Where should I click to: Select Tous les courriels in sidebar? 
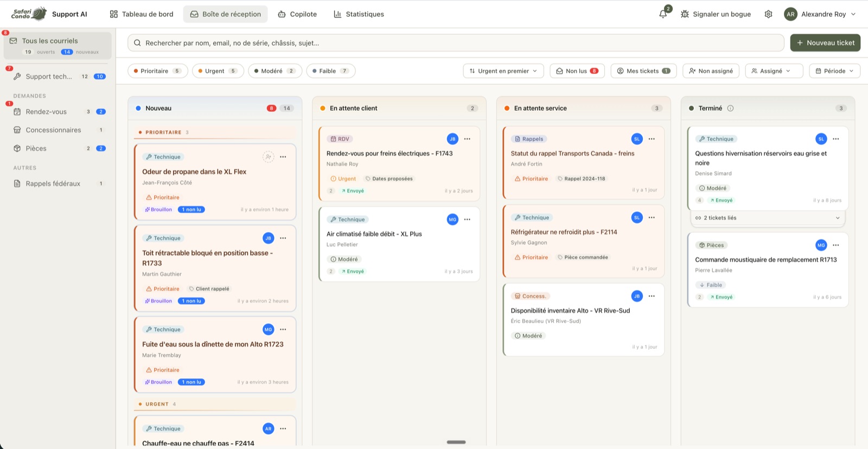pyautogui.click(x=58, y=46)
